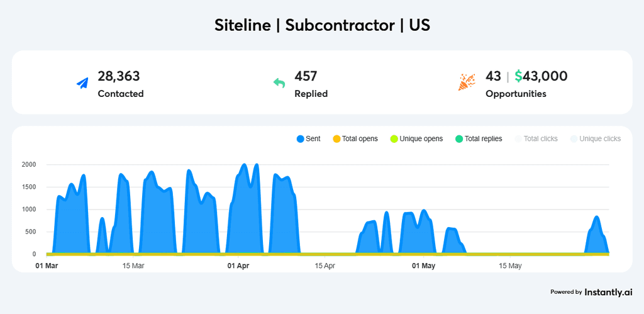Click the 1500 y-axis label
Screen dimensions: 644x314
29,187
